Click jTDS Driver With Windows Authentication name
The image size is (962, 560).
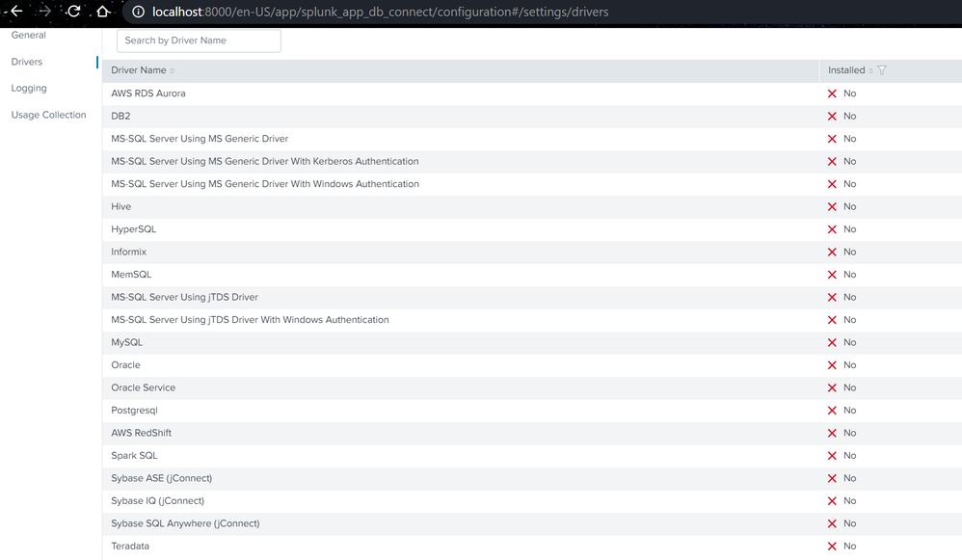click(x=250, y=320)
